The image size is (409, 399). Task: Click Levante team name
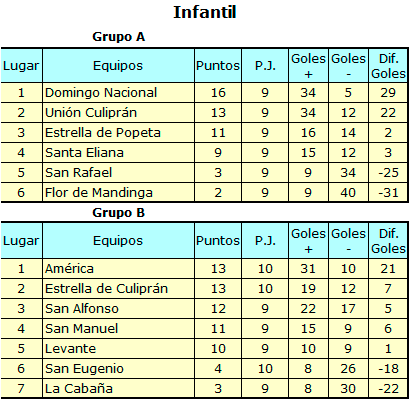[70, 349]
